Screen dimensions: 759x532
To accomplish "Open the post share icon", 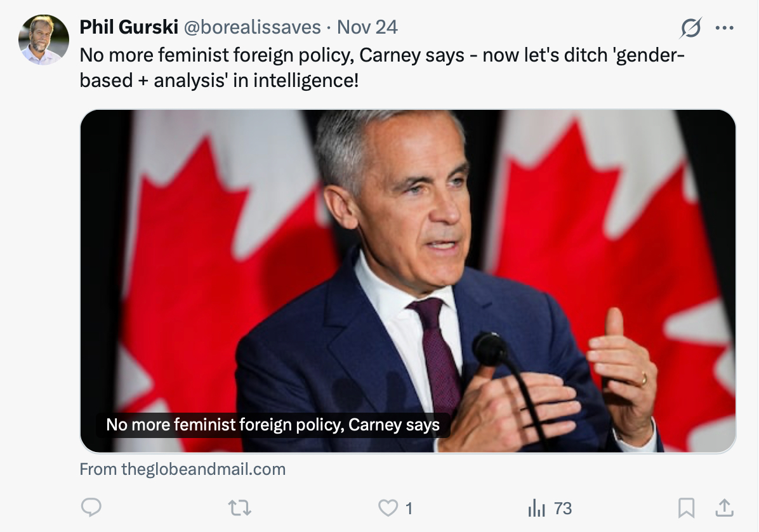I will (725, 508).
